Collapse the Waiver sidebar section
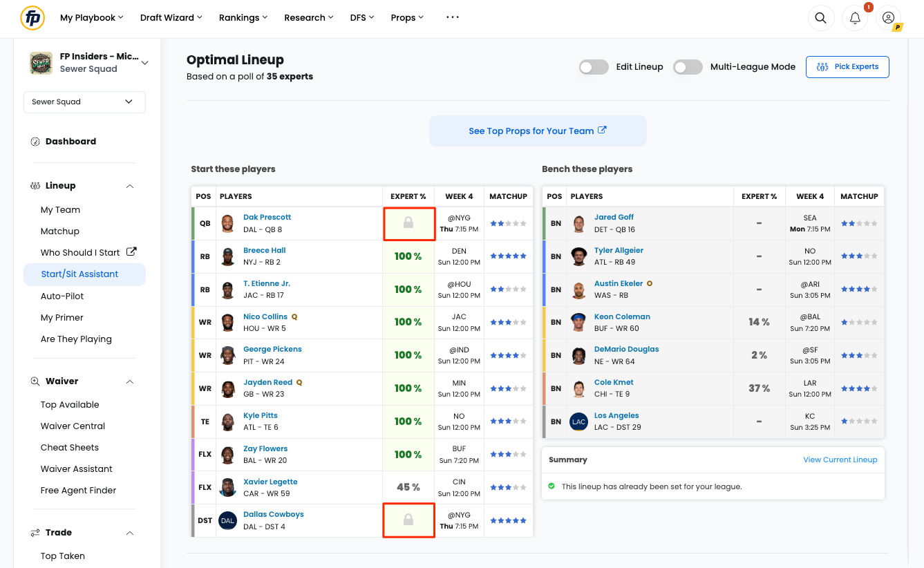This screenshot has height=568, width=924. click(130, 381)
